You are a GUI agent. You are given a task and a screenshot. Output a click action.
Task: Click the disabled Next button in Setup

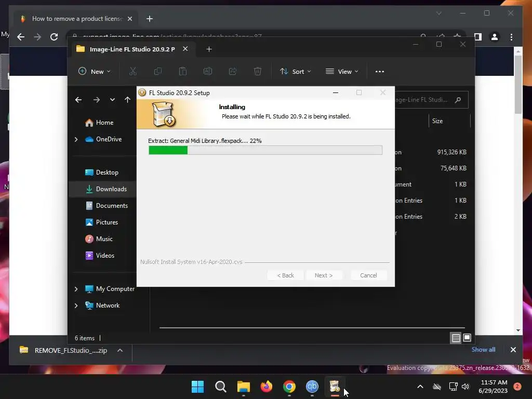point(324,275)
